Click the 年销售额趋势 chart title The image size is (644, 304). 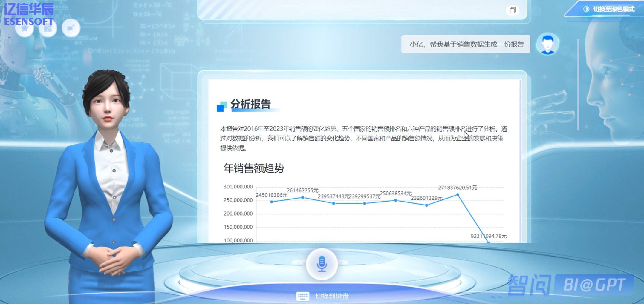tap(254, 168)
